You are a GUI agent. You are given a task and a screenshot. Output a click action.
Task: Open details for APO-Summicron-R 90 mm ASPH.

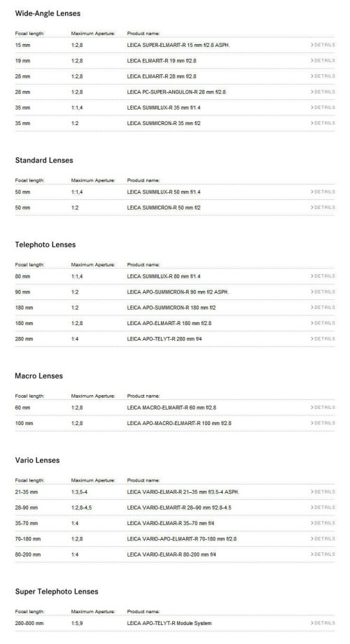tap(323, 292)
